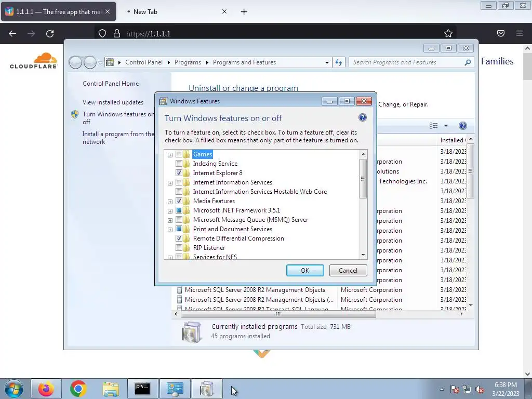Open View installed updates link
Screen dimensions: 532x399
[x=113, y=102]
